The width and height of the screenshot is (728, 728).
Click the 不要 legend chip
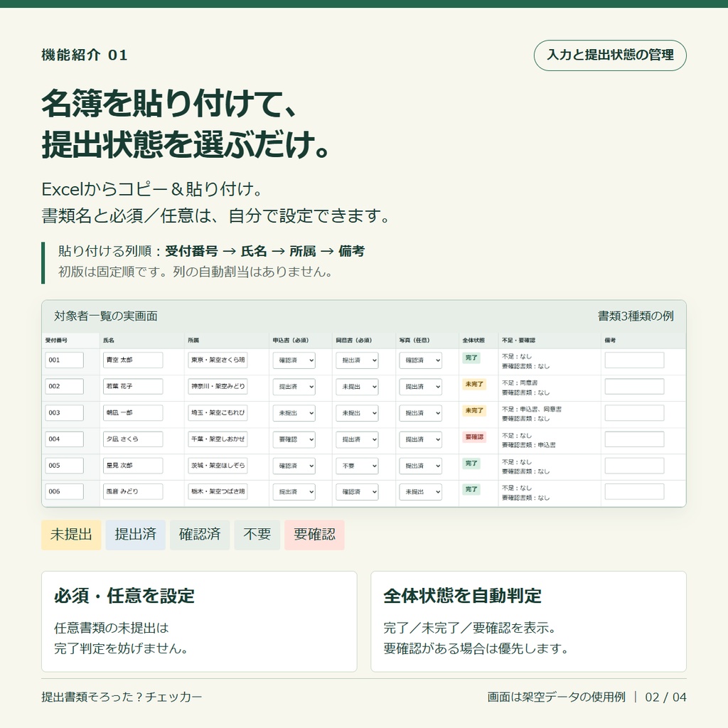tap(257, 535)
